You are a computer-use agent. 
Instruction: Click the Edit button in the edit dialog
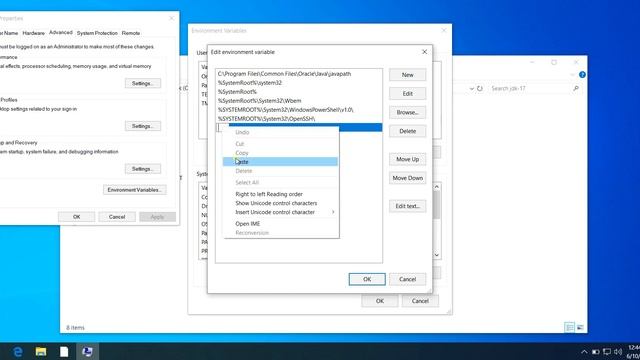(407, 93)
